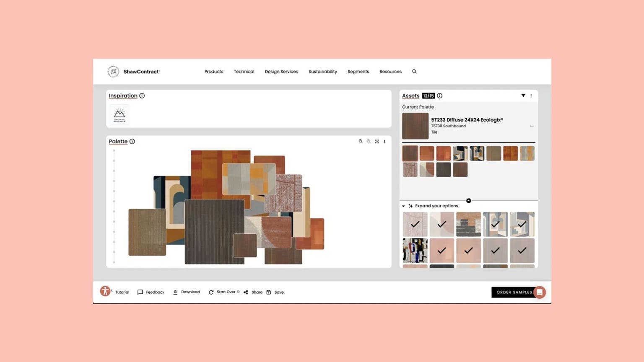Deselect the checked pink swatch in the second row
644x362 pixels.
pos(442,251)
